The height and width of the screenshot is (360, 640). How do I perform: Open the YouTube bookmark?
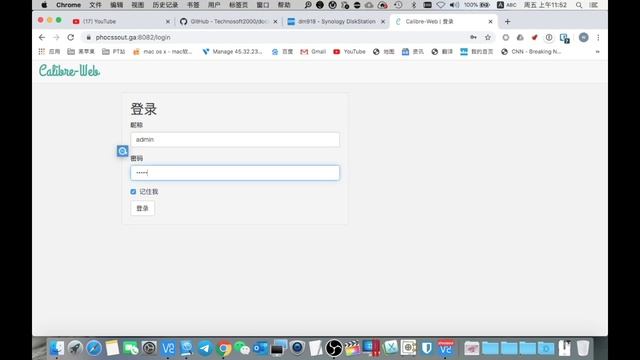[349, 51]
